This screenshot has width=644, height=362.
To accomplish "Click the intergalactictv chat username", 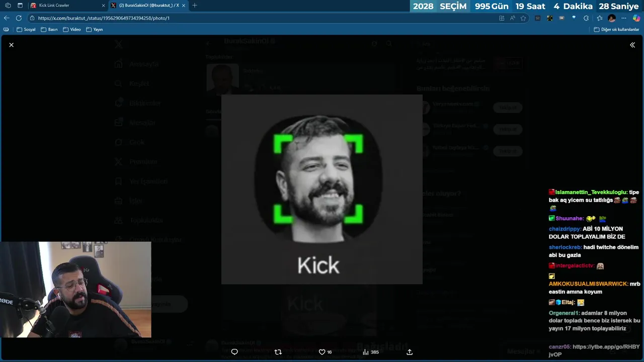I will pyautogui.click(x=575, y=265).
